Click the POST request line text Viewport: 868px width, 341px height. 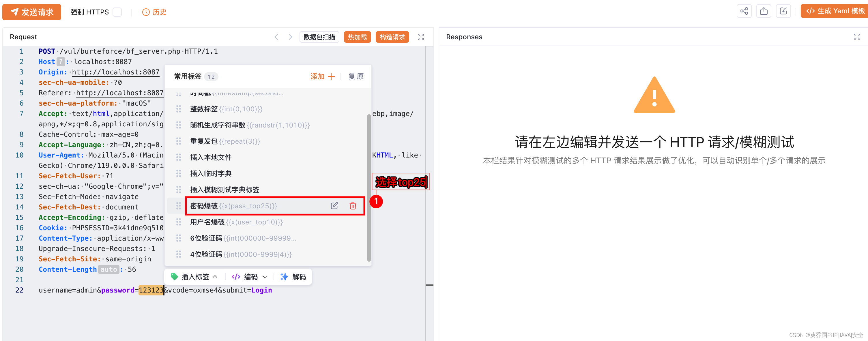click(128, 51)
